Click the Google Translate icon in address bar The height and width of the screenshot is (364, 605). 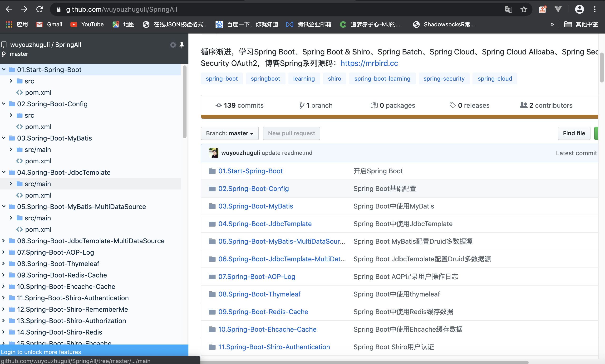coord(508,9)
